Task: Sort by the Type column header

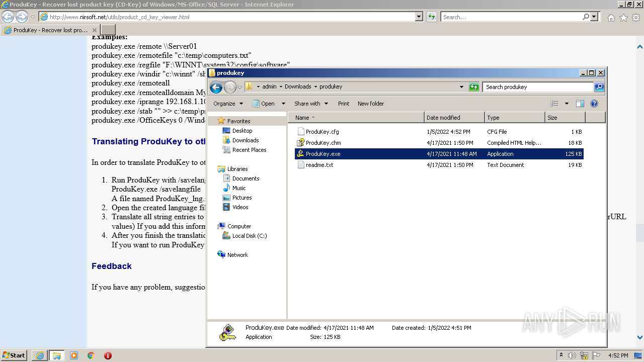Action: (515, 118)
